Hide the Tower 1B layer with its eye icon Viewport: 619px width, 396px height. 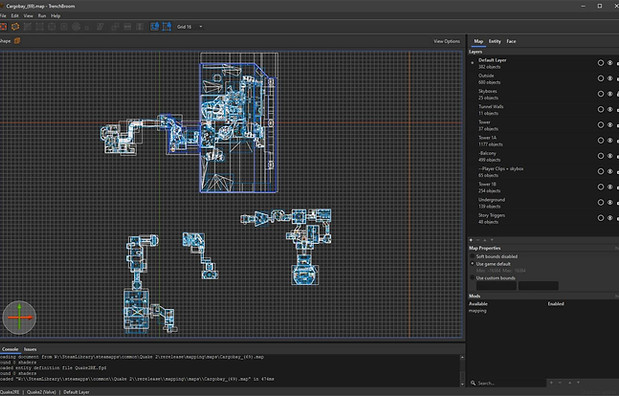coord(610,187)
